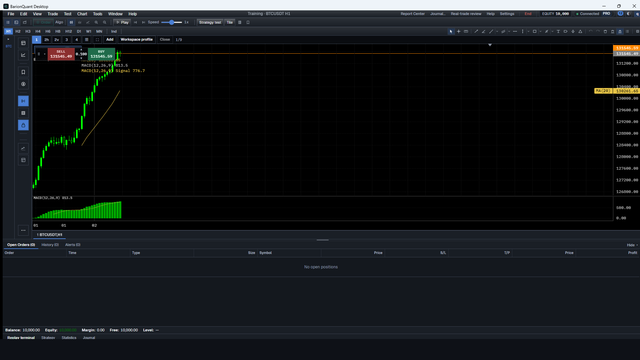Open the File menu
This screenshot has height=360, width=640.
coord(11,14)
